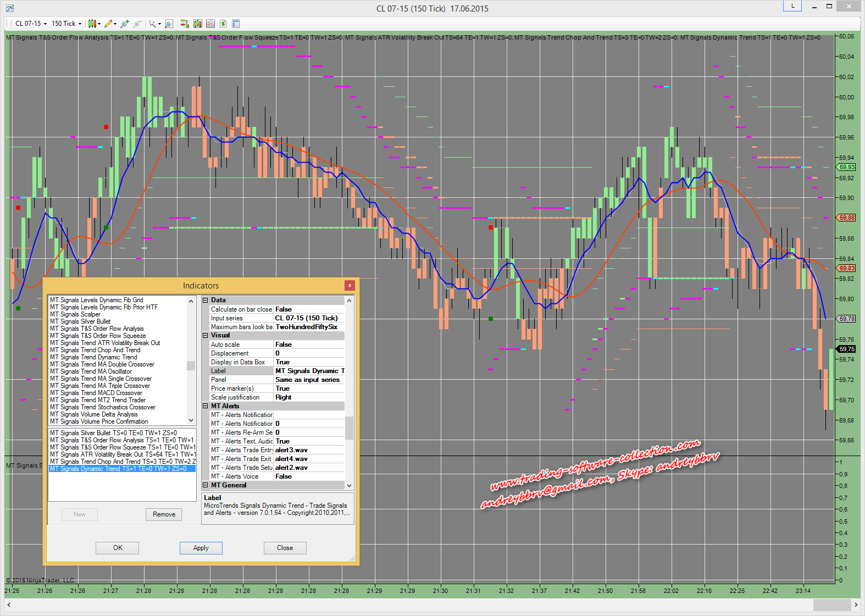The image size is (865, 616).
Task: Click the chart's horizontal scrollbar thumb
Action: pos(831,605)
